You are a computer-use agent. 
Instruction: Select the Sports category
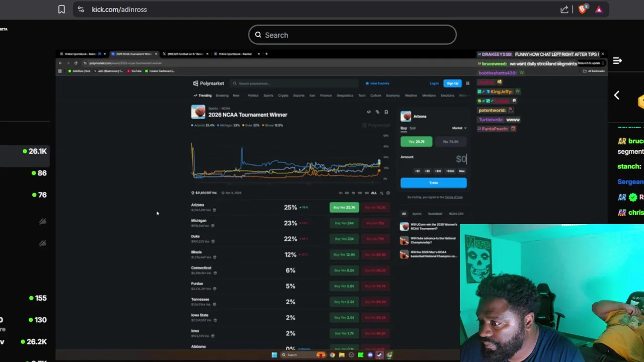[x=268, y=96]
